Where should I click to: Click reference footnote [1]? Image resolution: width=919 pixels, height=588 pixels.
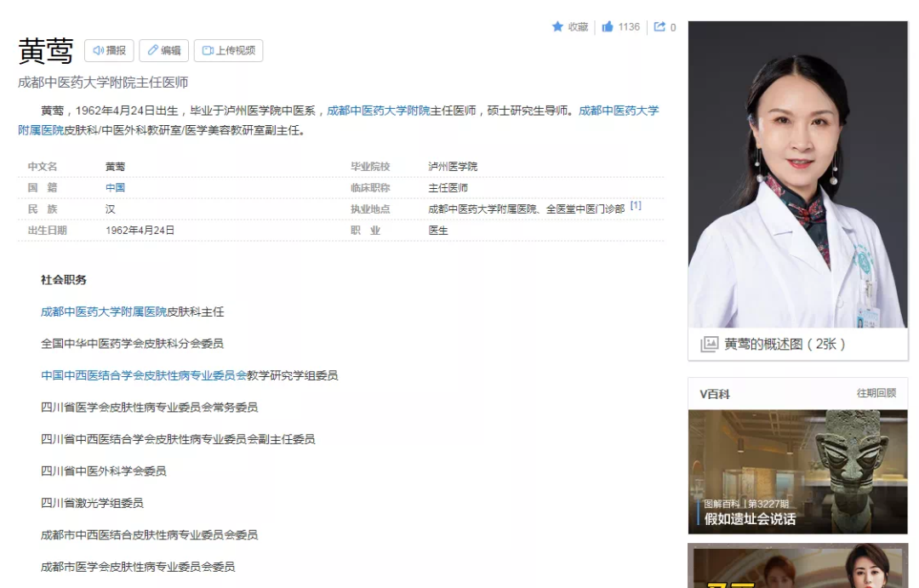(636, 206)
